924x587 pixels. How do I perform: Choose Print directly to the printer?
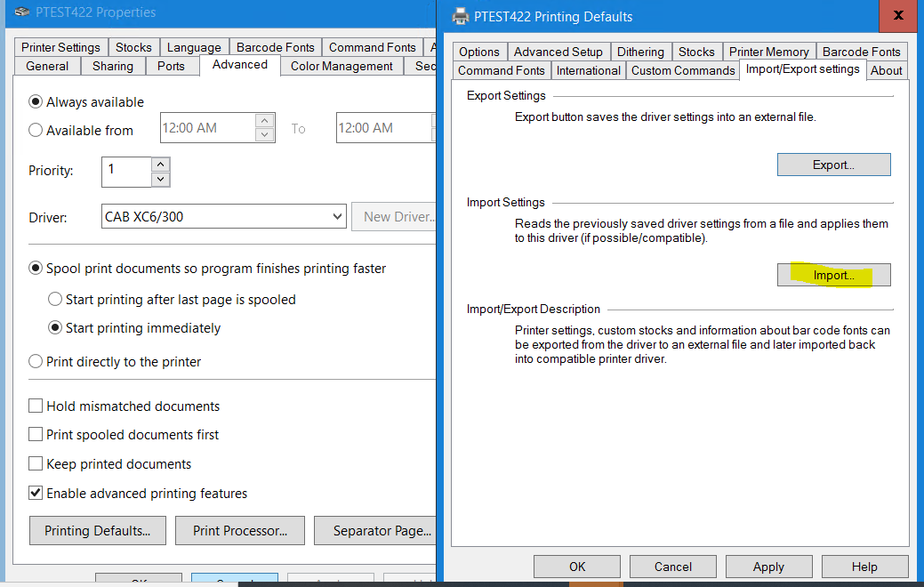point(36,361)
